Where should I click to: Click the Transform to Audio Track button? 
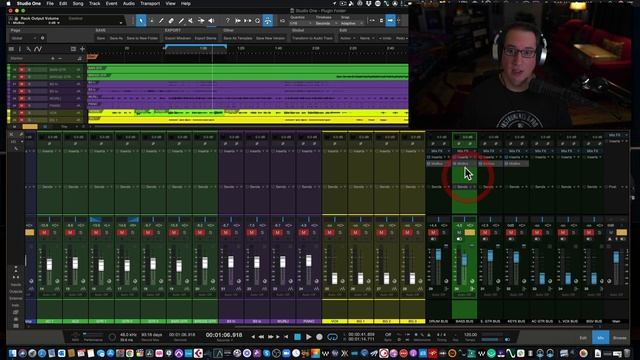coord(313,38)
